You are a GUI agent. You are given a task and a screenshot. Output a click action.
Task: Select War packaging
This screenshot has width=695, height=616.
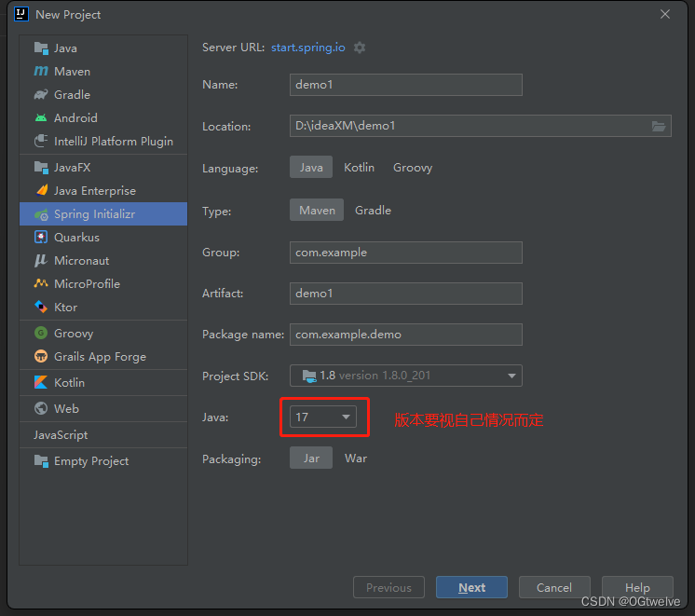[356, 459]
